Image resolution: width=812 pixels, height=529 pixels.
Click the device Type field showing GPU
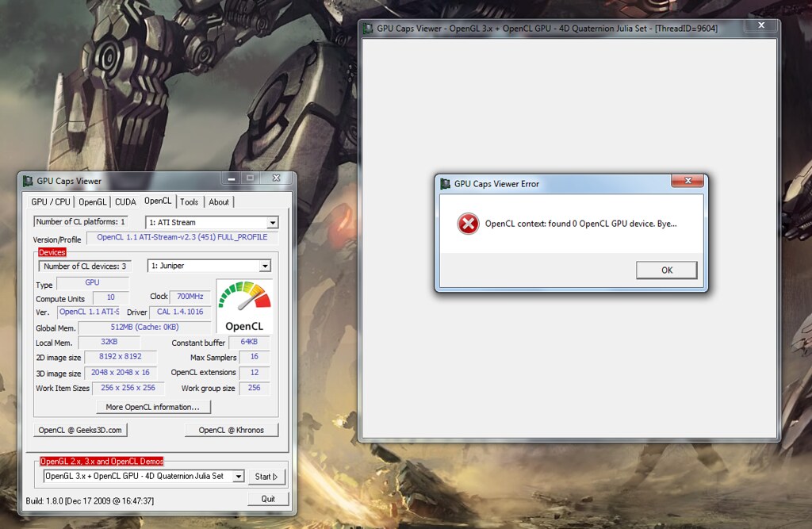pyautogui.click(x=92, y=283)
